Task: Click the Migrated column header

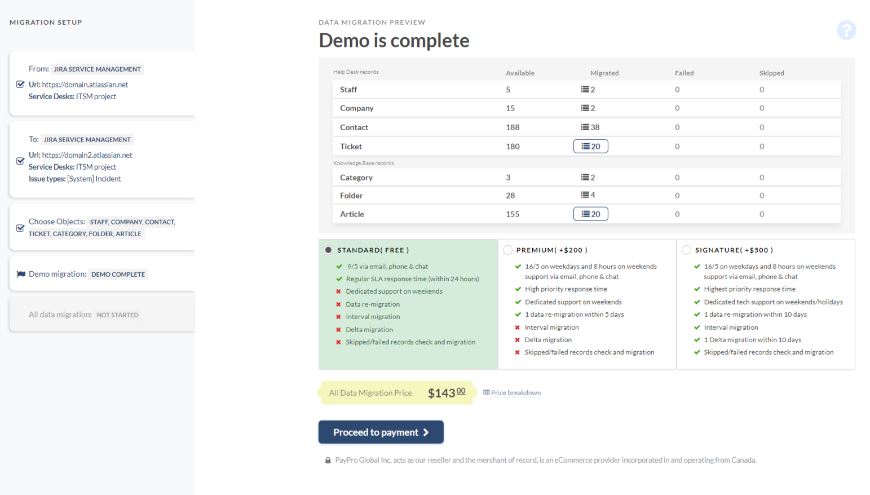Action: tap(604, 73)
